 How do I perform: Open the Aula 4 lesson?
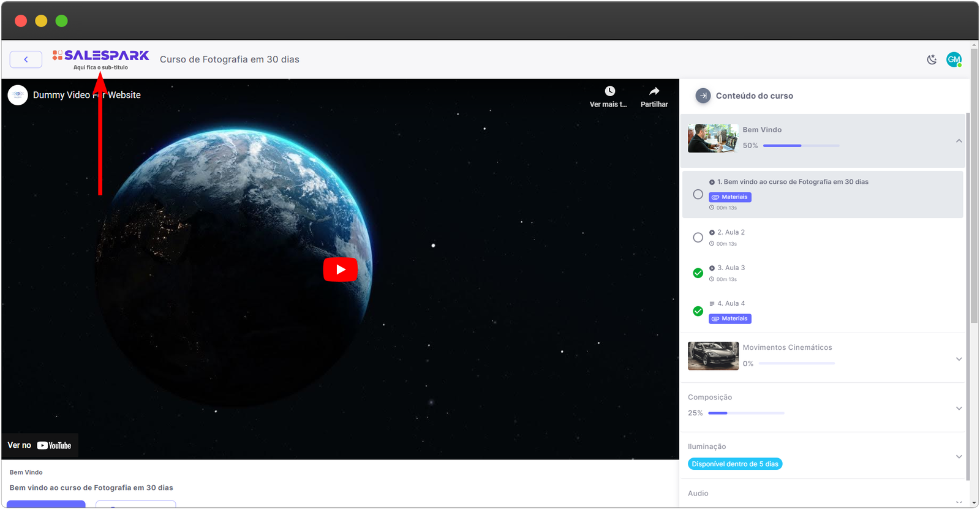point(731,303)
